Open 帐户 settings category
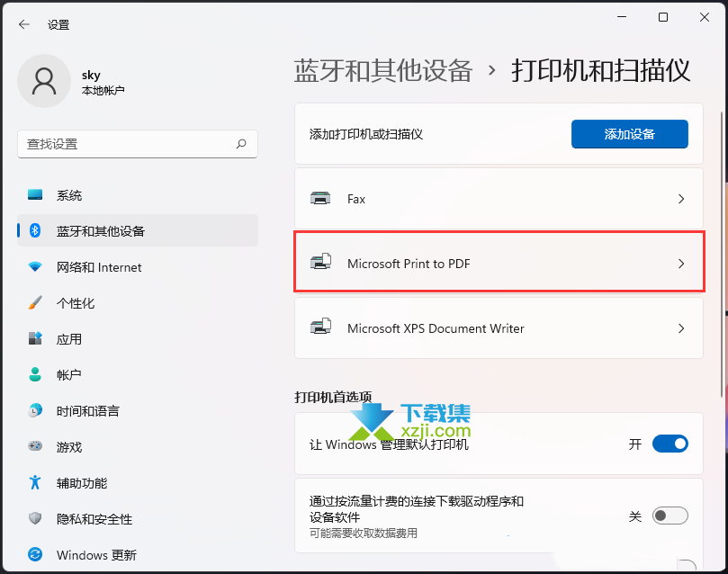728x574 pixels. click(x=138, y=374)
